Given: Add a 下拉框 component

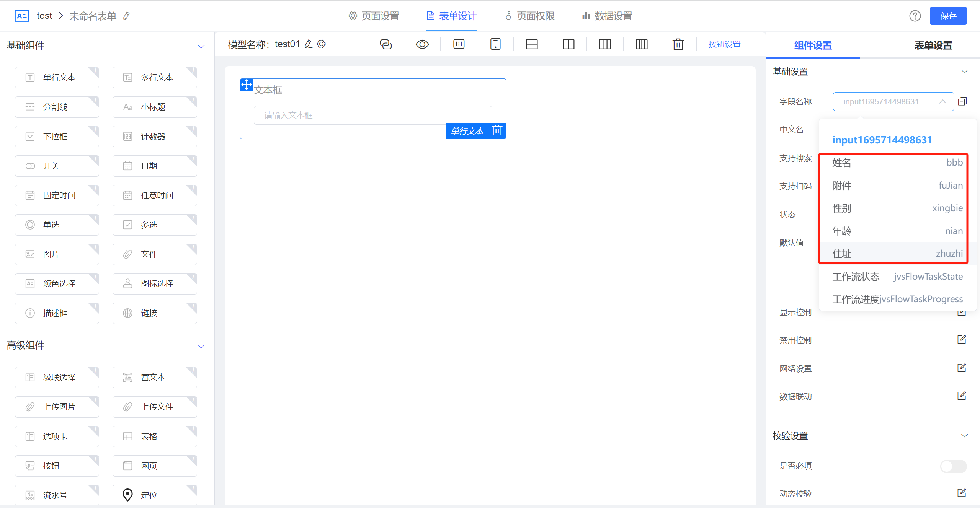Looking at the screenshot, I should [x=57, y=137].
